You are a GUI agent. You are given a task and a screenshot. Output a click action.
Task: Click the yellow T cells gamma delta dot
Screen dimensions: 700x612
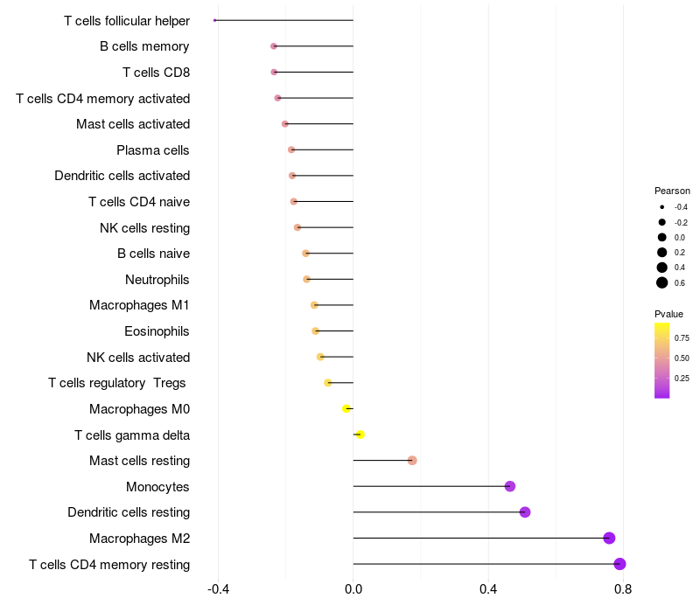[x=360, y=435]
